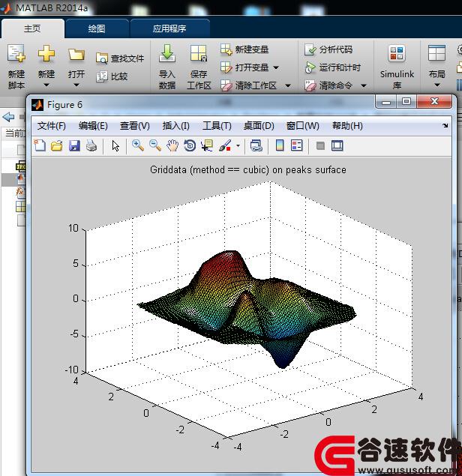This screenshot has height=476, width=462.
Task: Close the Figure 6 window
Action: (434, 101)
